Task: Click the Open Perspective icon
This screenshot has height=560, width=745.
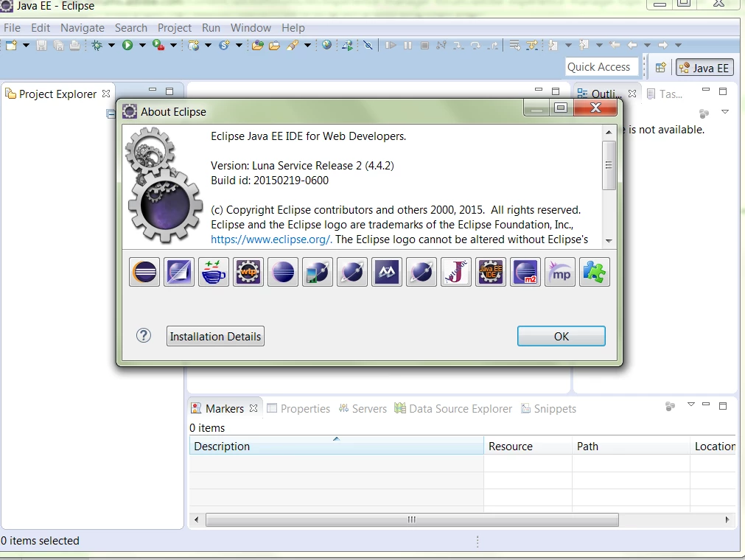Action: pos(660,68)
